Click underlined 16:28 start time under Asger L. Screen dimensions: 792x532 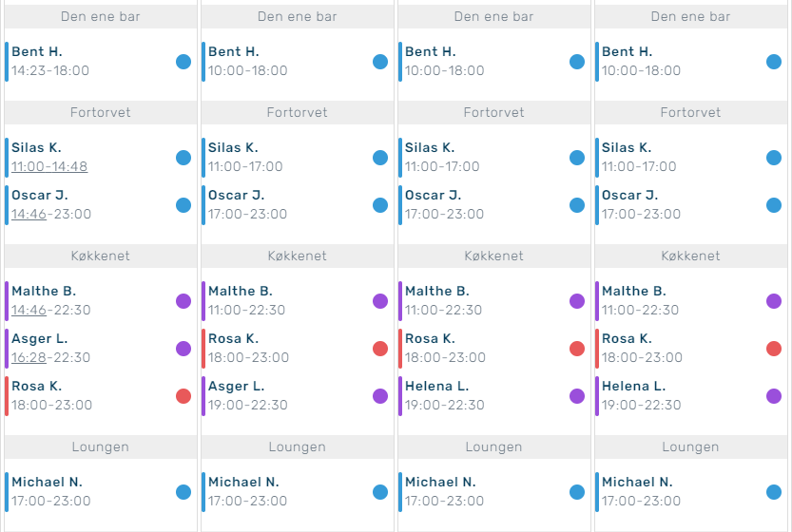29,358
